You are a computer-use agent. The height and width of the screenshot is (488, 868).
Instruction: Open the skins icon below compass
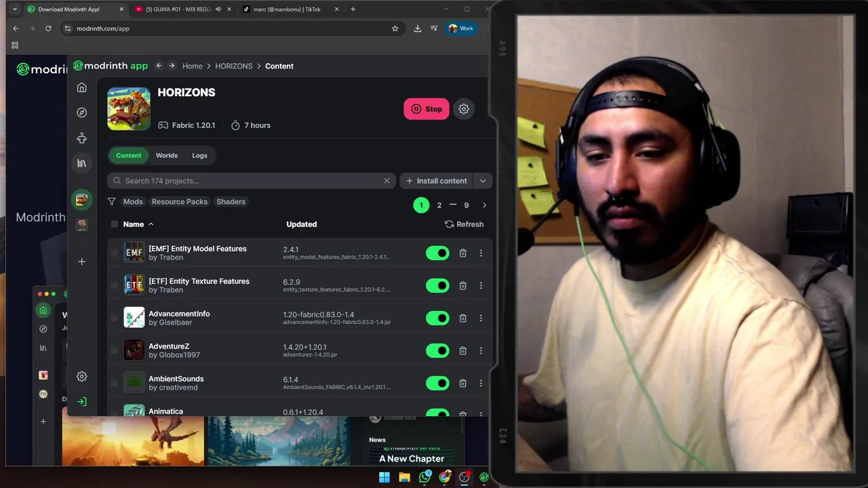point(81,138)
